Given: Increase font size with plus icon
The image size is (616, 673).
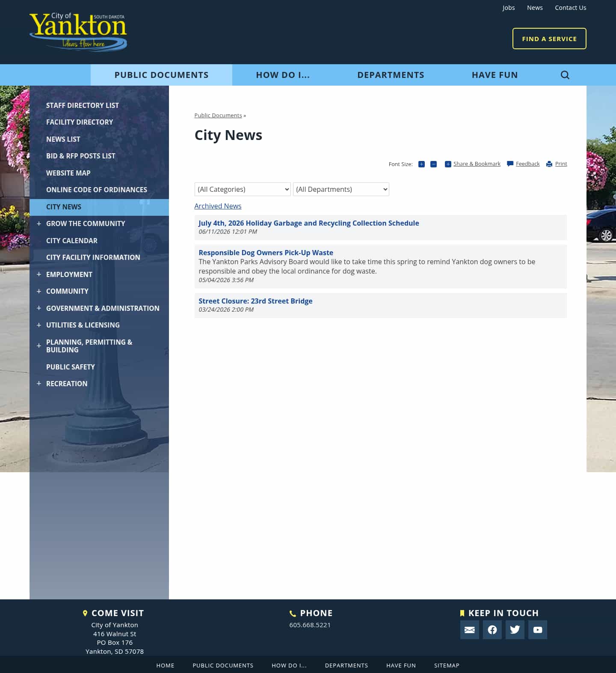Looking at the screenshot, I should (421, 164).
